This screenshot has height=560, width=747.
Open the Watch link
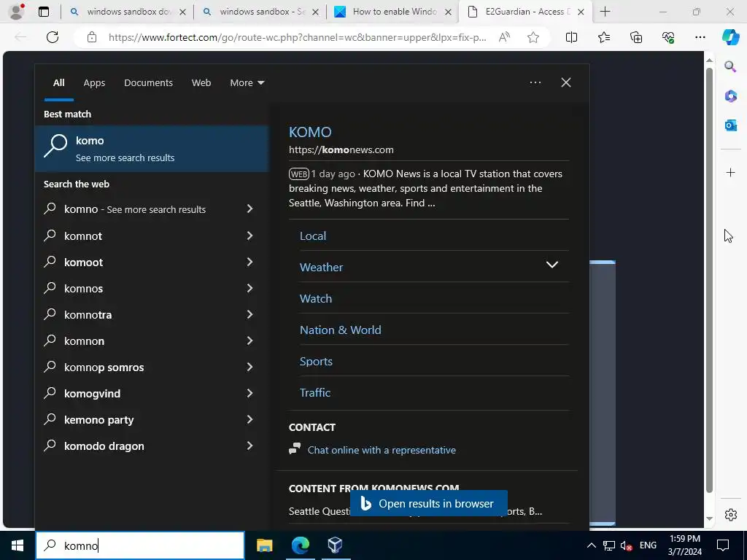[x=316, y=298]
